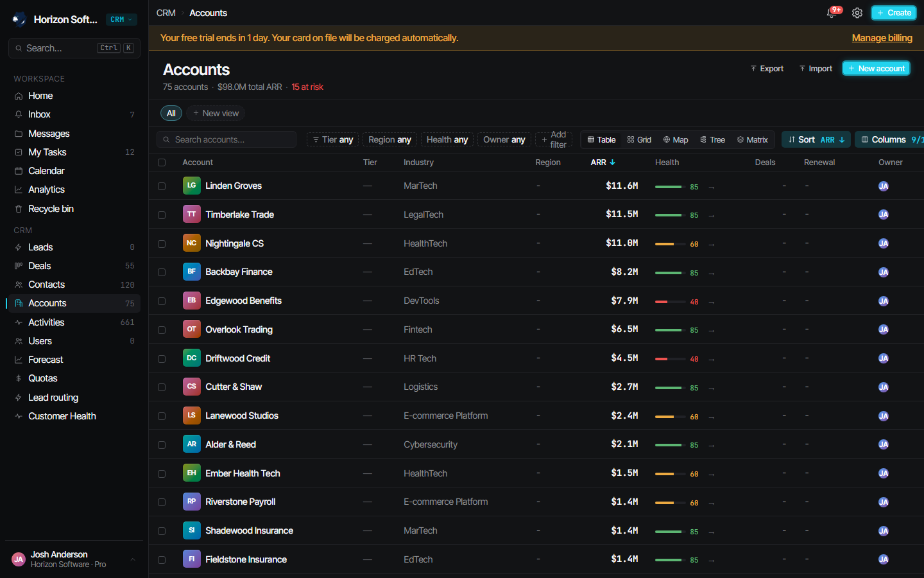Image resolution: width=924 pixels, height=578 pixels.
Task: Select the All view tab
Action: pos(171,113)
